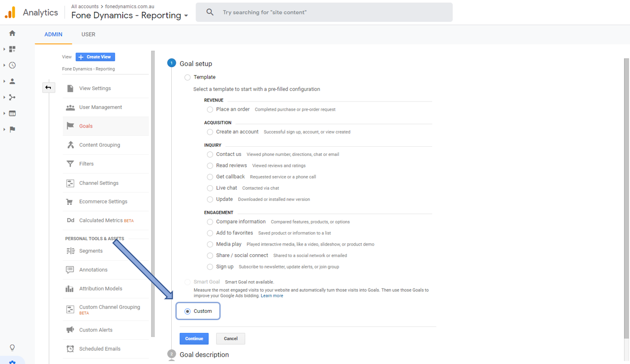Click the Custom Channel Grouping icon
The height and width of the screenshot is (364, 630).
[x=70, y=310]
